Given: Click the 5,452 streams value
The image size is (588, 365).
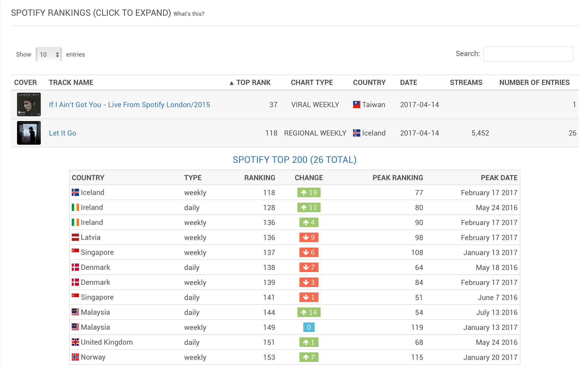Looking at the screenshot, I should click(x=480, y=133).
